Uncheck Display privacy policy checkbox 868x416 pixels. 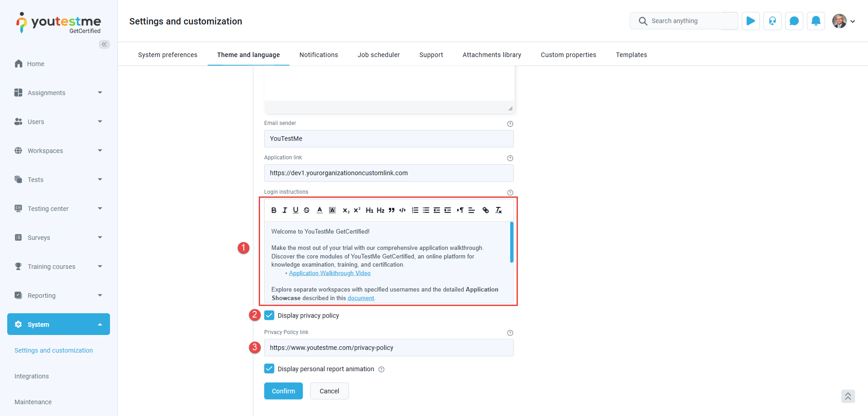(x=269, y=315)
